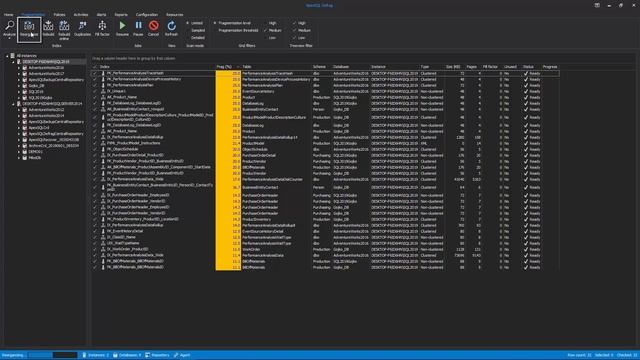Expand the AdventureWorks2012 tree node

[x=19, y=110]
